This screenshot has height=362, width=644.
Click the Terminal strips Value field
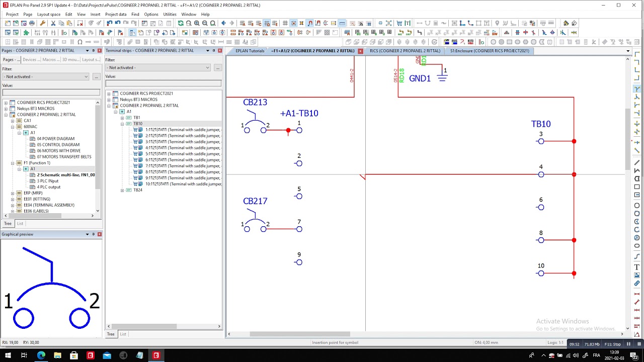(163, 83)
